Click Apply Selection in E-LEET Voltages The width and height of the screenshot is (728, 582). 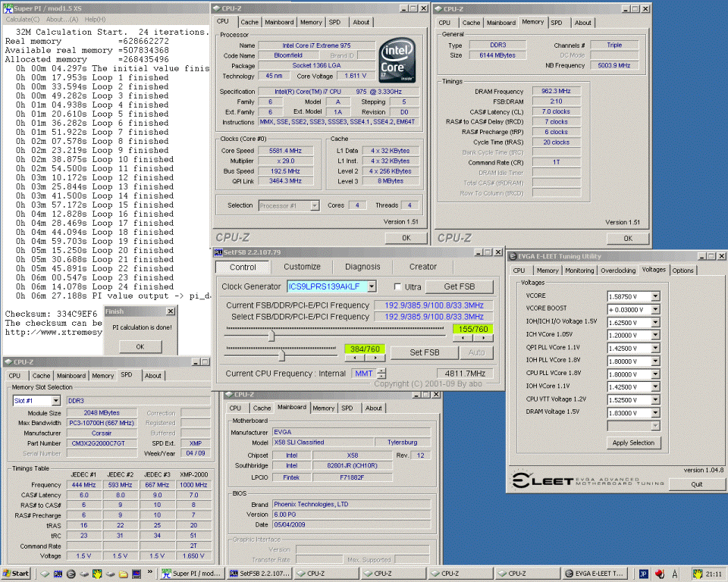coord(633,443)
